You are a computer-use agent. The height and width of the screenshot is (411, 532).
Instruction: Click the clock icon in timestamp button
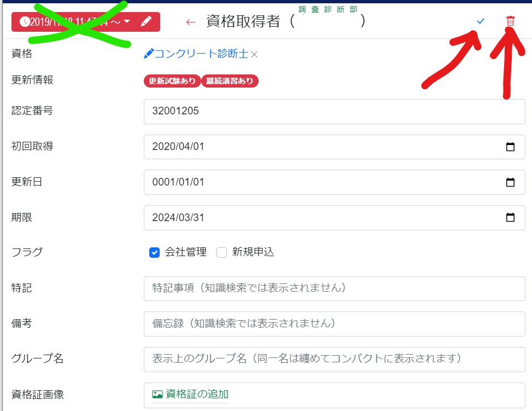pyautogui.click(x=25, y=22)
